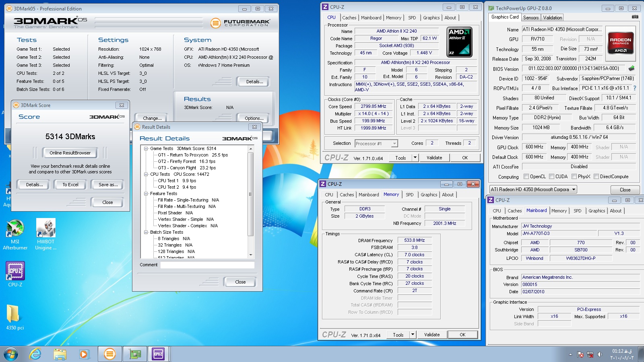The width and height of the screenshot is (644, 362).
Task: Select the 'Pixel Shader' row
Action: point(175,213)
